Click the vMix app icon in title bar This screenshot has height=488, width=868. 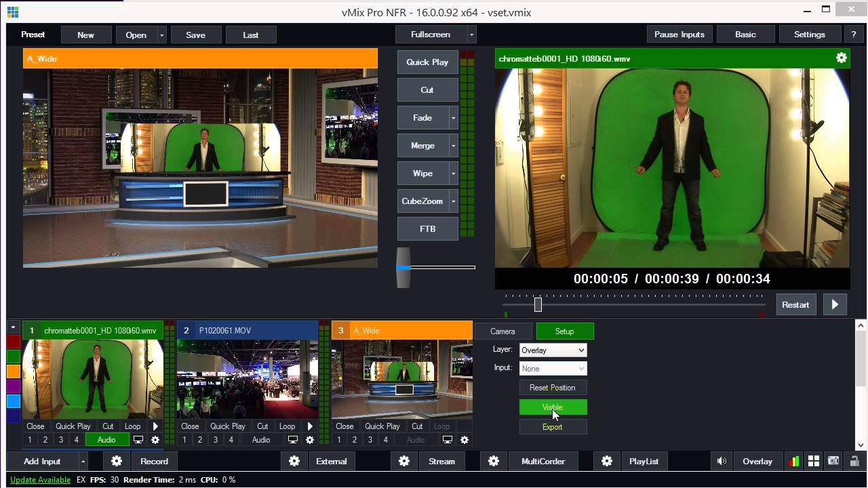pos(13,12)
